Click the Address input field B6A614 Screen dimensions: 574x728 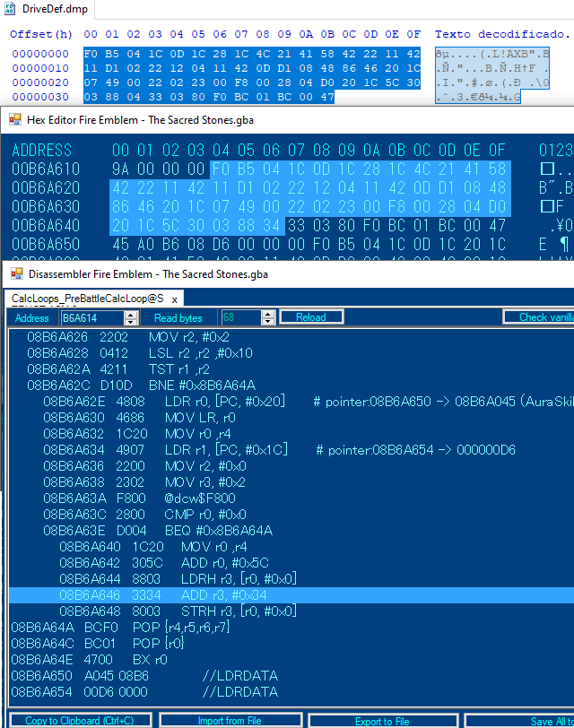click(x=91, y=317)
